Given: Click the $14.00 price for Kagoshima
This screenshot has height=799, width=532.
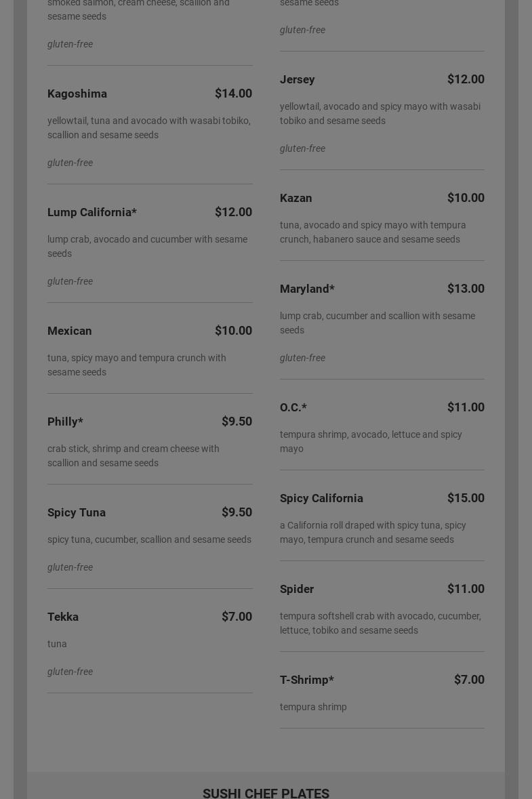Looking at the screenshot, I should pyautogui.click(x=233, y=94).
